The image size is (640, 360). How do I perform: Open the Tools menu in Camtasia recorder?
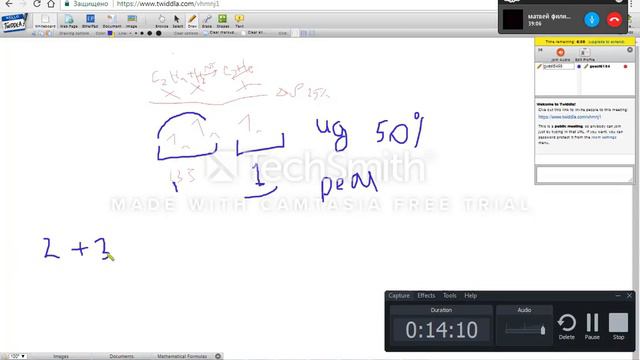(449, 296)
